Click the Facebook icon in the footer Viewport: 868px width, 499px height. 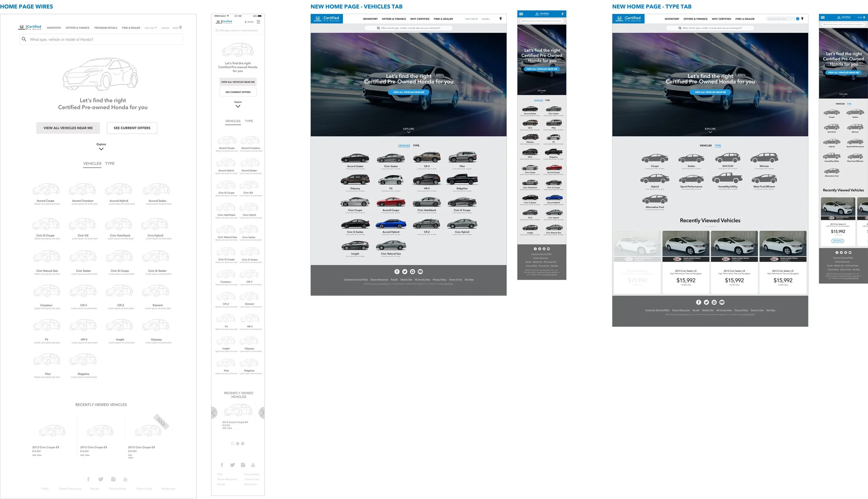[88, 479]
